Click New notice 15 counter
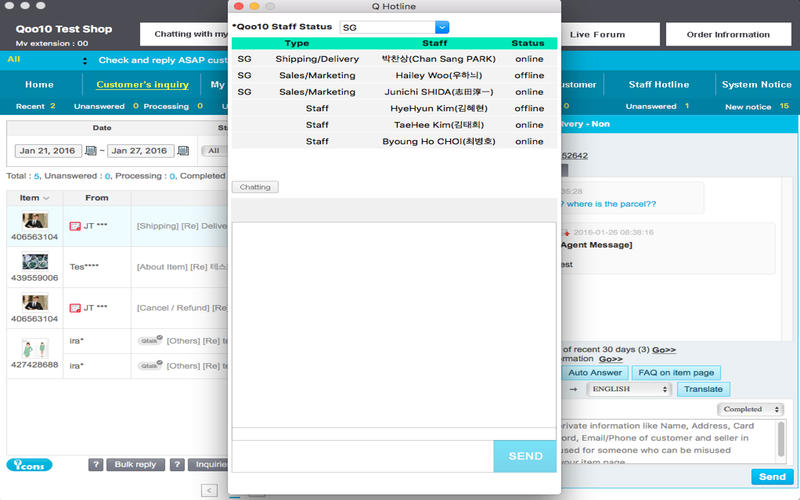 [757, 107]
